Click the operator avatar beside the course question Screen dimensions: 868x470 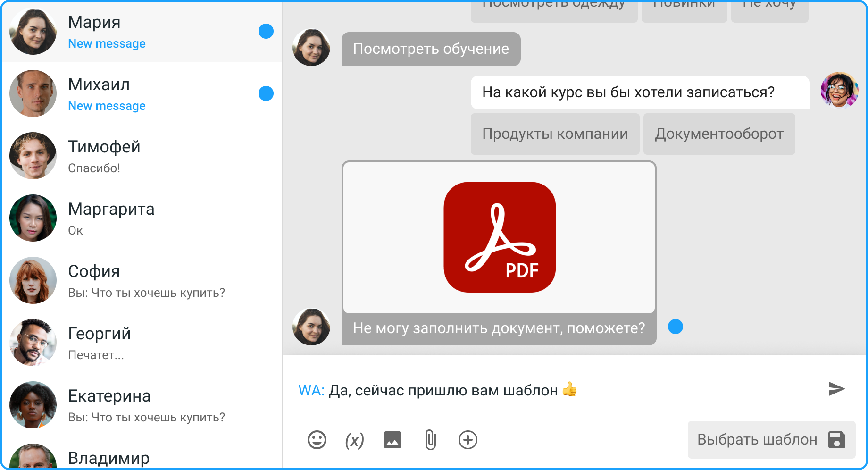click(x=840, y=90)
